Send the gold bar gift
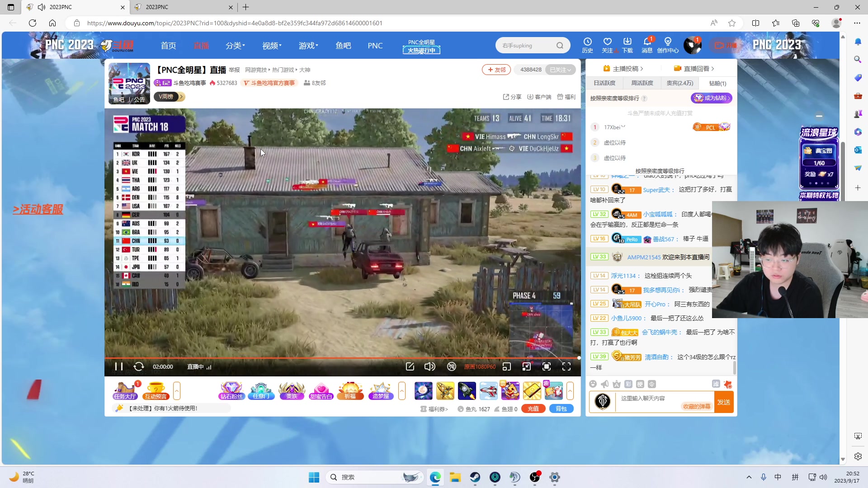 pyautogui.click(x=532, y=391)
